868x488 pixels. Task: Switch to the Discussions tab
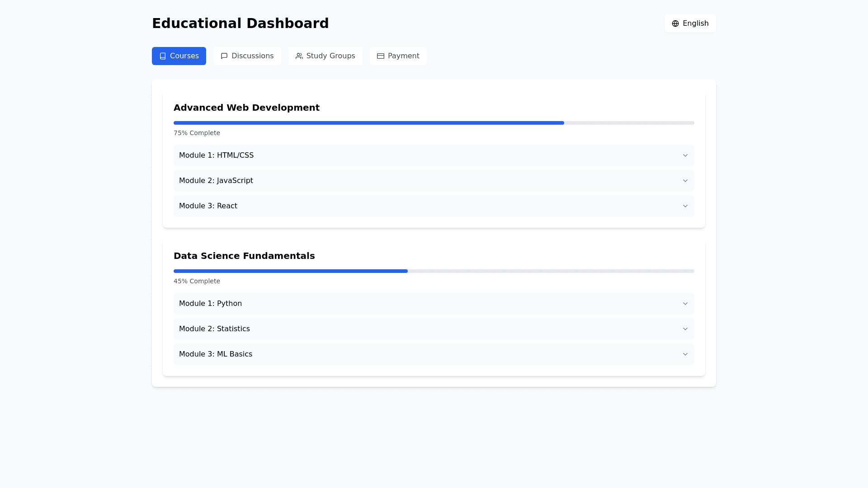pos(247,56)
